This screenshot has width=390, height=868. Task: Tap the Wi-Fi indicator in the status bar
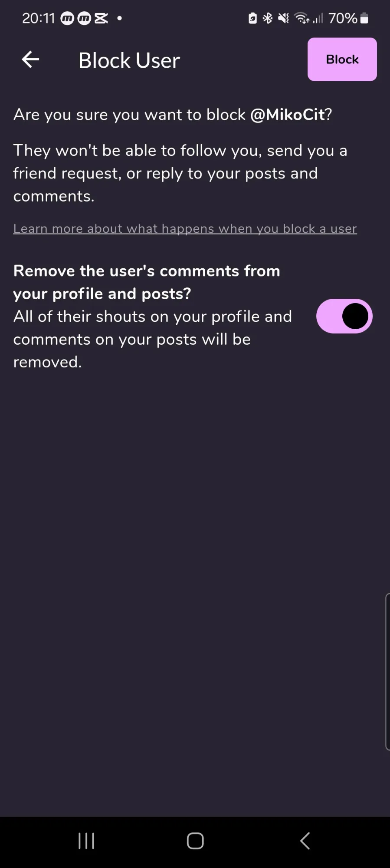coord(302,18)
